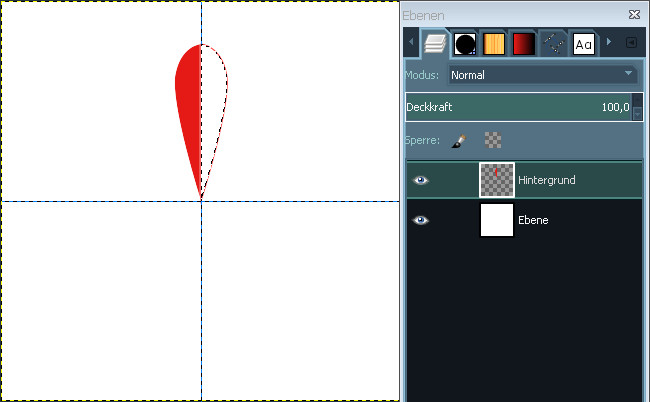
Task: Open the Paths tab
Action: pos(553,43)
